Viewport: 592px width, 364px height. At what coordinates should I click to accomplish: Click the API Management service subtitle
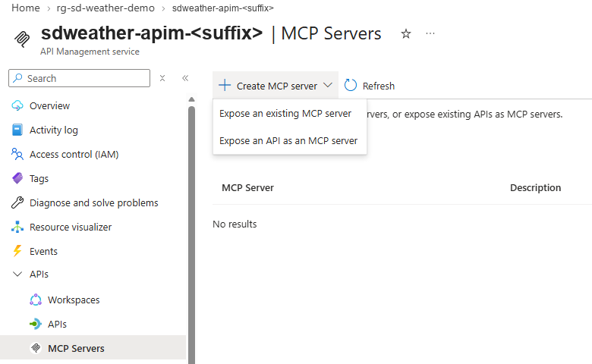click(90, 52)
